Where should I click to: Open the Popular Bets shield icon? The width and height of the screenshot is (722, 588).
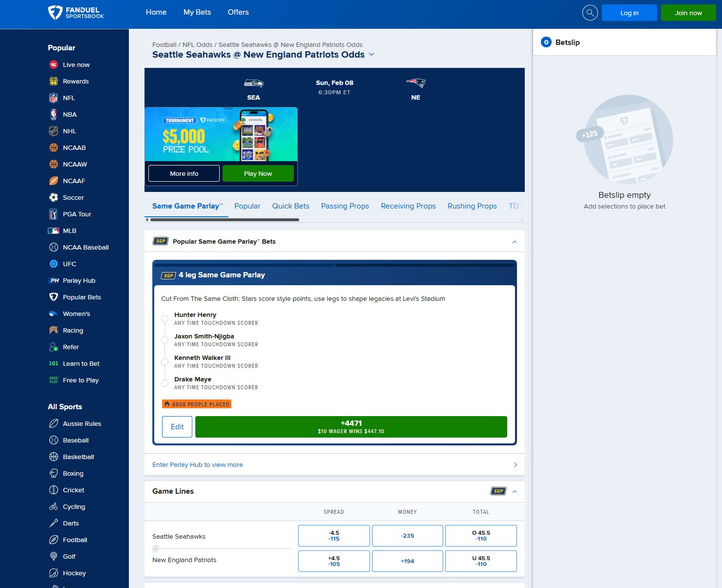coord(54,297)
